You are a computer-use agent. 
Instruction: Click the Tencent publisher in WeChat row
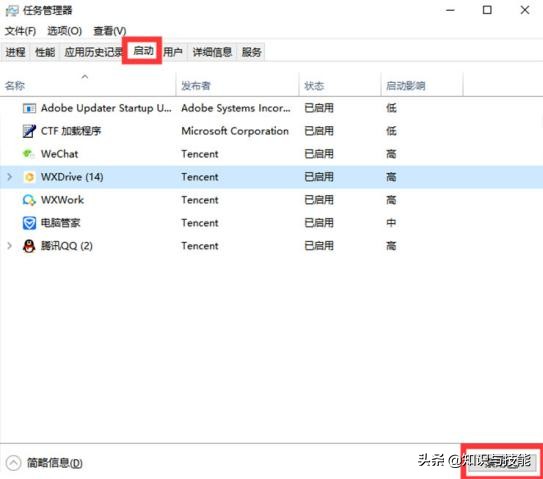[200, 154]
